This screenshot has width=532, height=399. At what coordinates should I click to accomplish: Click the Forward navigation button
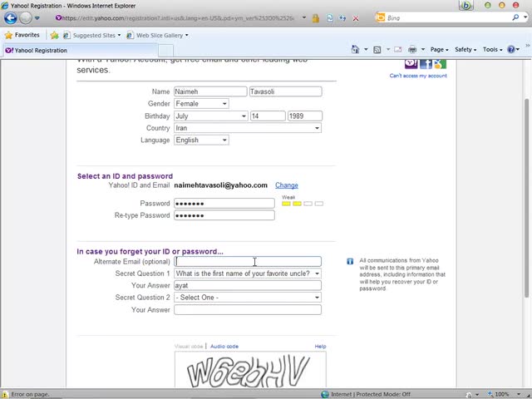click(26, 18)
